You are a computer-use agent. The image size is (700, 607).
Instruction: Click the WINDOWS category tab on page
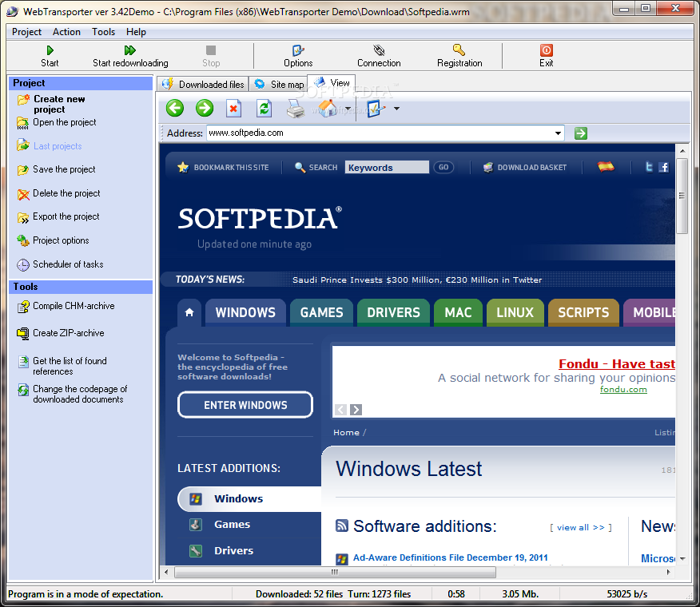(x=245, y=312)
